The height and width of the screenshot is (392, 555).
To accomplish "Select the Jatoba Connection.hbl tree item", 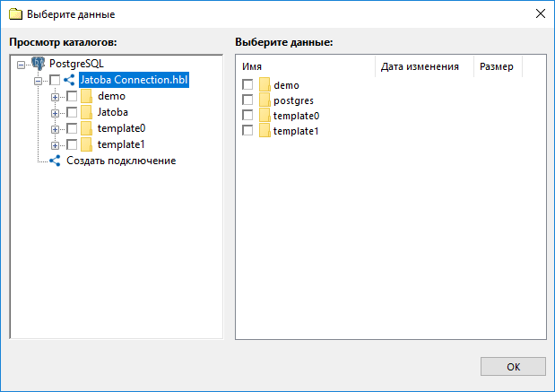I will pos(134,80).
